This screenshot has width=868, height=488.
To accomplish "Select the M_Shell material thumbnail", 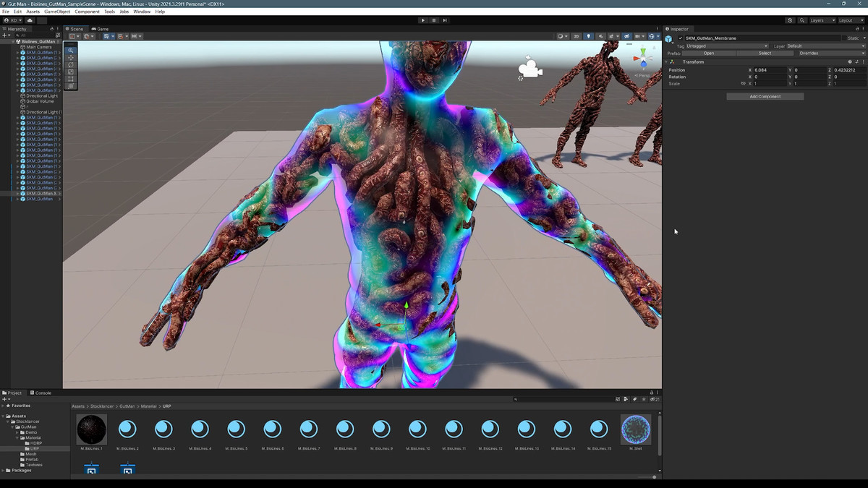I will click(x=636, y=429).
